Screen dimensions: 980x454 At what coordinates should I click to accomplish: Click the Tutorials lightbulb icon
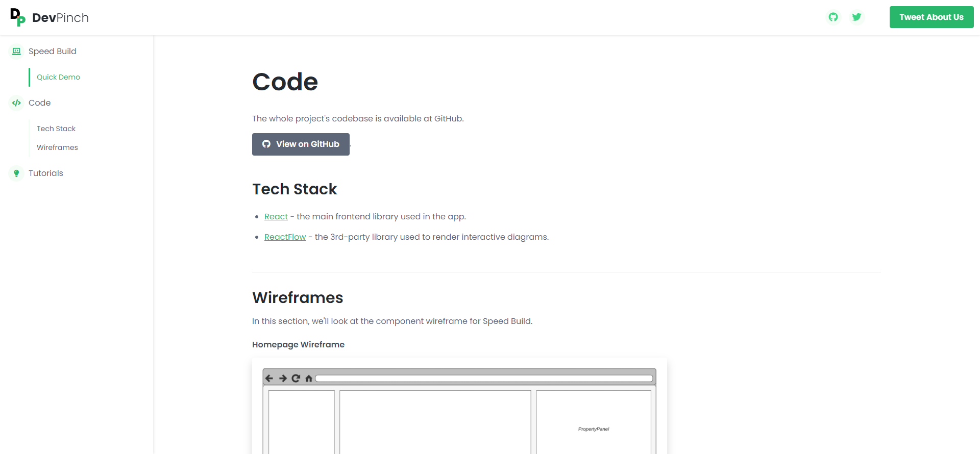coord(16,173)
